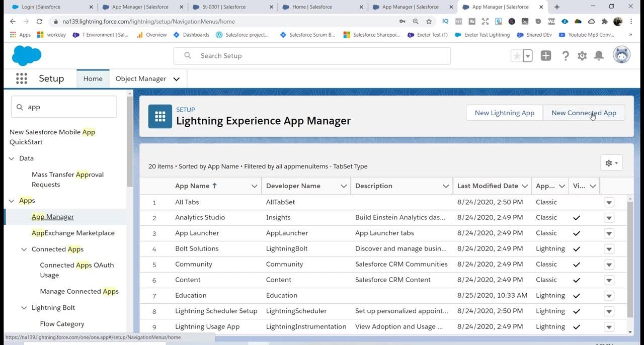Viewport: 644px width, 345px height.
Task: Open Connected Apps OAuth Usage link
Action: [77, 270]
